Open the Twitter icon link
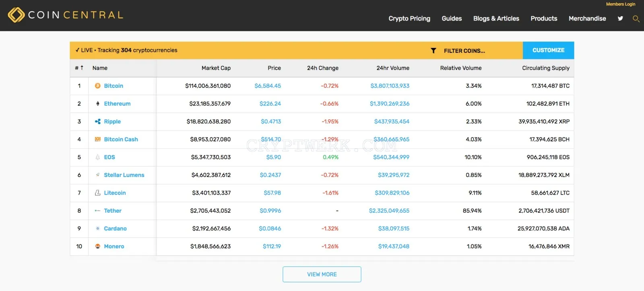This screenshot has width=644, height=291. [x=620, y=19]
